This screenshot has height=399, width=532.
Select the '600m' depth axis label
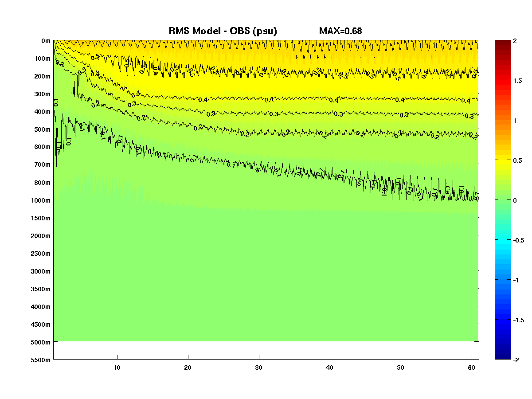click(43, 147)
